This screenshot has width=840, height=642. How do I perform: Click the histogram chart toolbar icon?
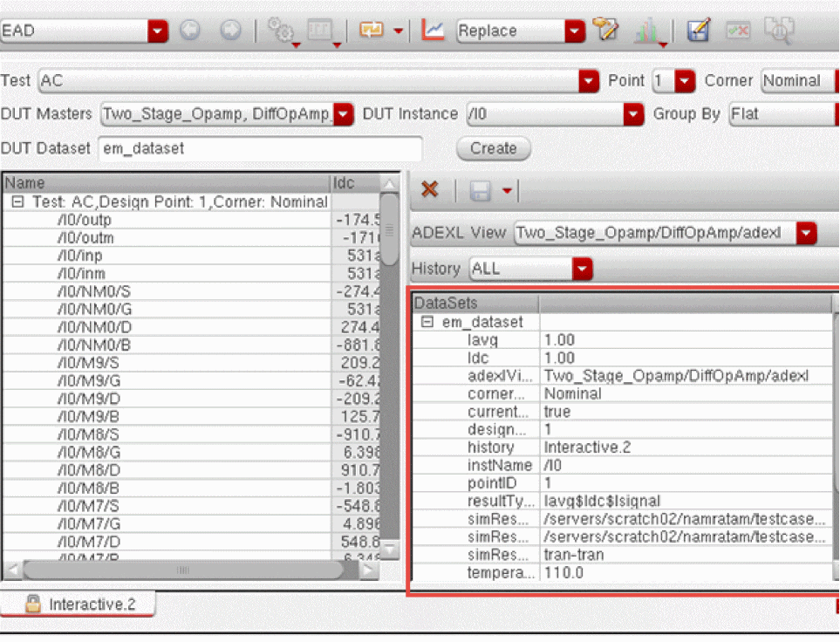tap(648, 31)
